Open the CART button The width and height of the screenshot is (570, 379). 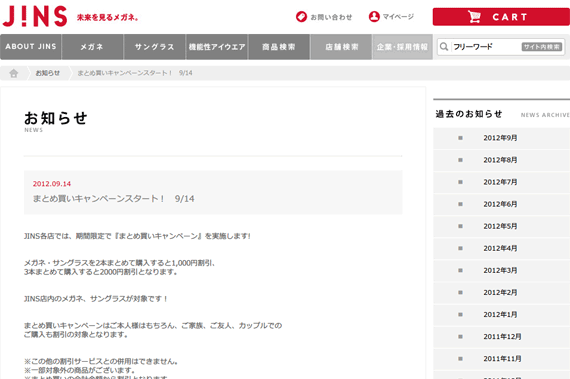click(501, 17)
